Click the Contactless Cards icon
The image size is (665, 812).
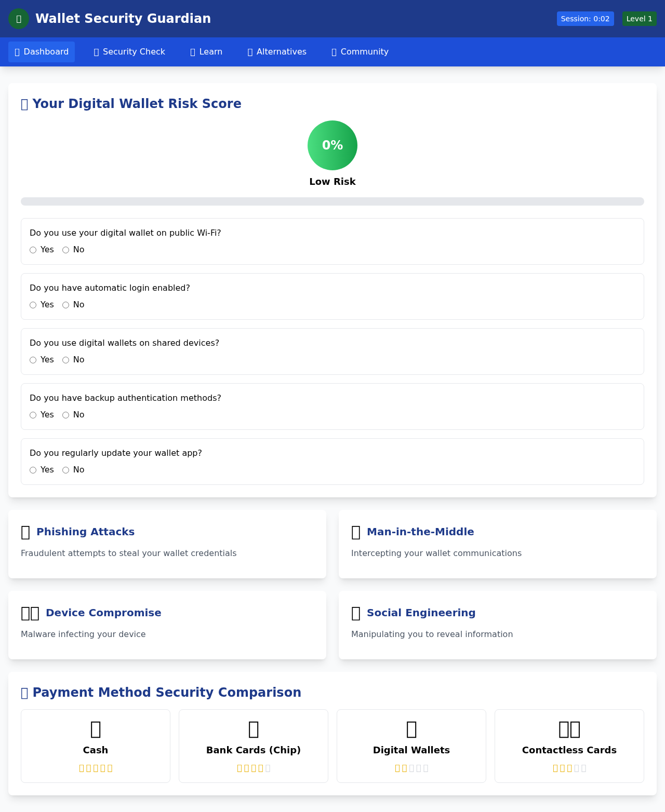click(569, 729)
